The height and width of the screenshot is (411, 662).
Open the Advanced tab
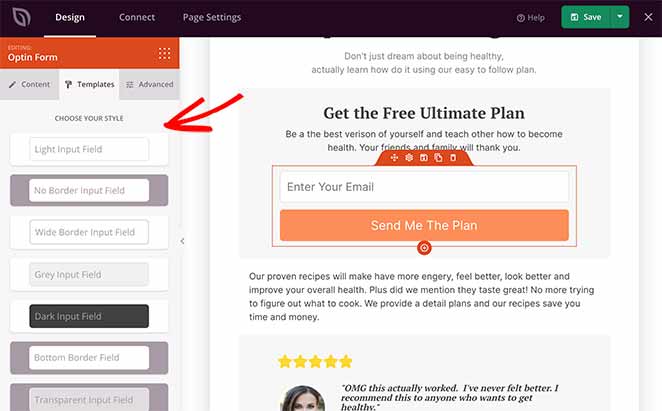pos(149,84)
